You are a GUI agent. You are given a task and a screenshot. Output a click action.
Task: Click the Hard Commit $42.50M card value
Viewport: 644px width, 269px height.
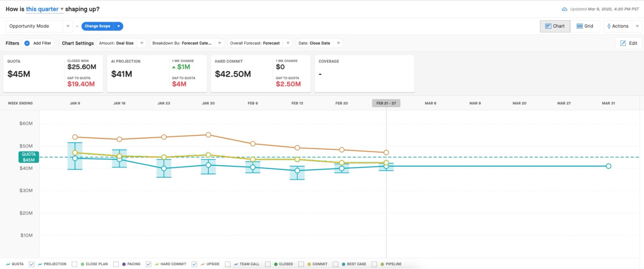click(x=233, y=74)
